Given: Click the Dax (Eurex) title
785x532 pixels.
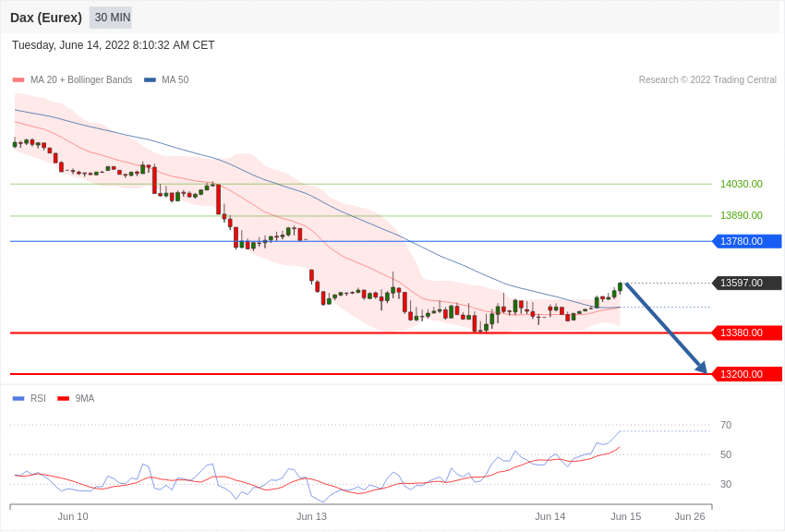Looking at the screenshot, I should [46, 18].
